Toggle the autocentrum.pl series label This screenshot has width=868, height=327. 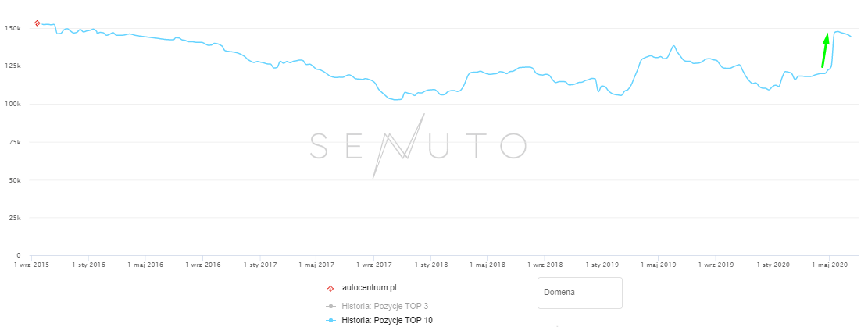coord(369,289)
